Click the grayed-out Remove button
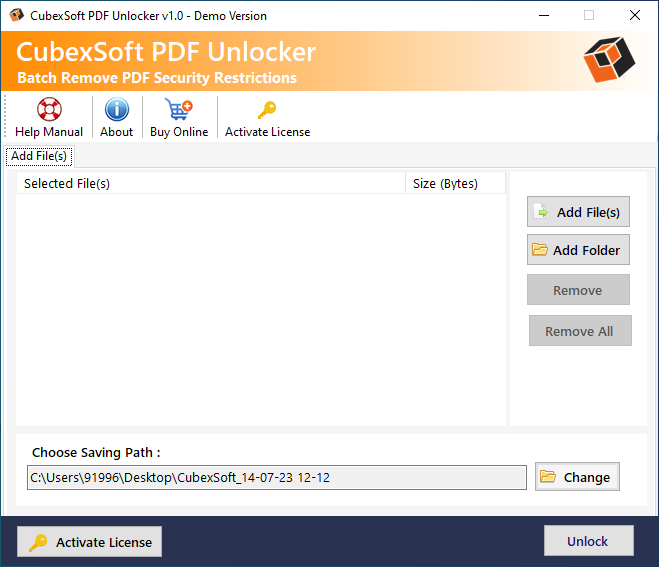The width and height of the screenshot is (659, 567). point(578,290)
